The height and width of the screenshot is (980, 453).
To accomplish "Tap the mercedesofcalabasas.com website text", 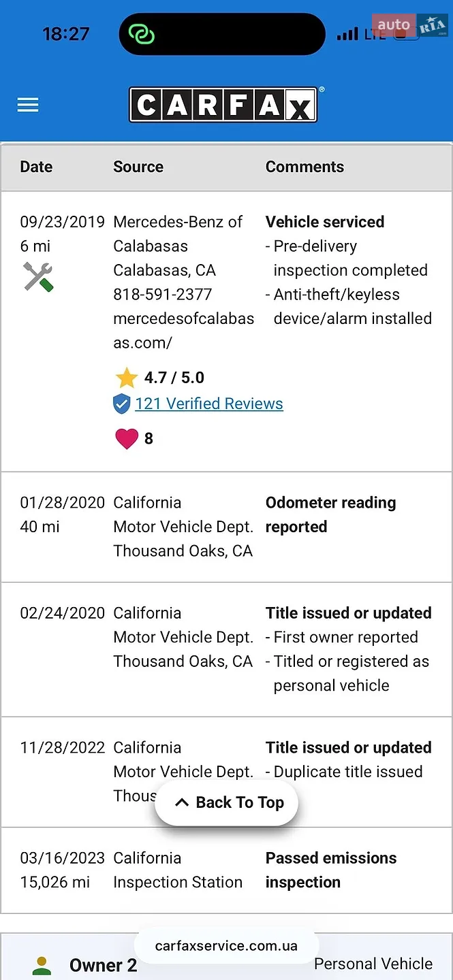I will coord(184,331).
